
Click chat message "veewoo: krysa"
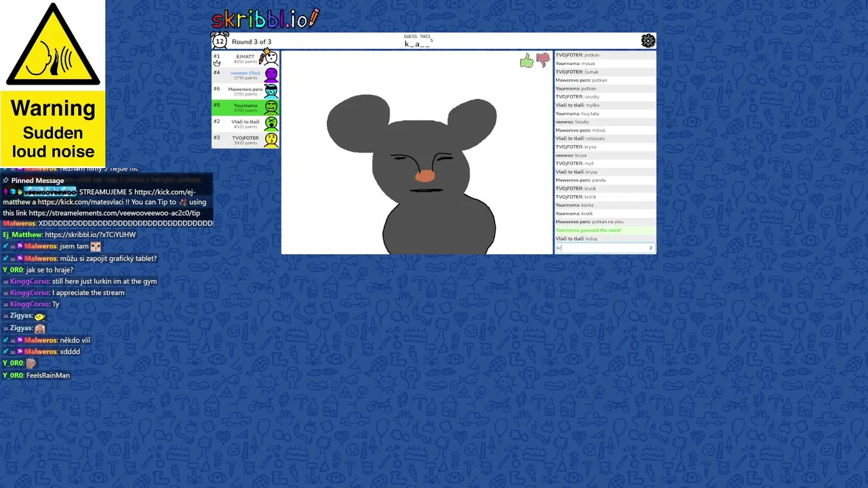605,155
